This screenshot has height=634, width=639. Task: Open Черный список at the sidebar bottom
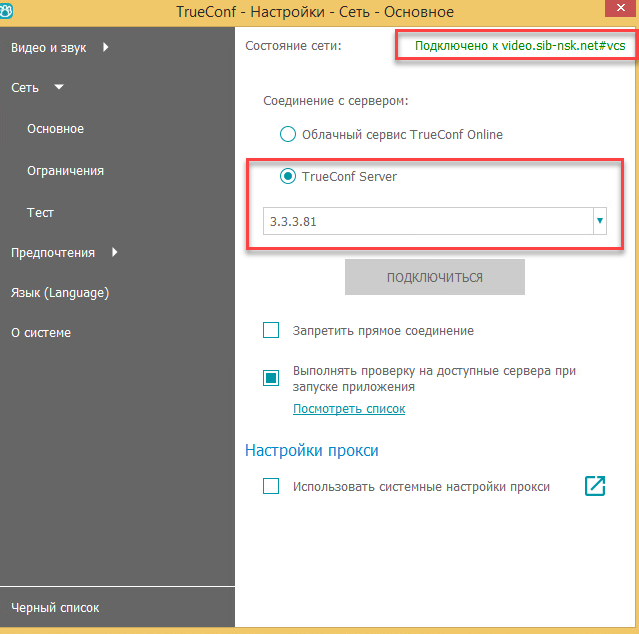(55, 608)
